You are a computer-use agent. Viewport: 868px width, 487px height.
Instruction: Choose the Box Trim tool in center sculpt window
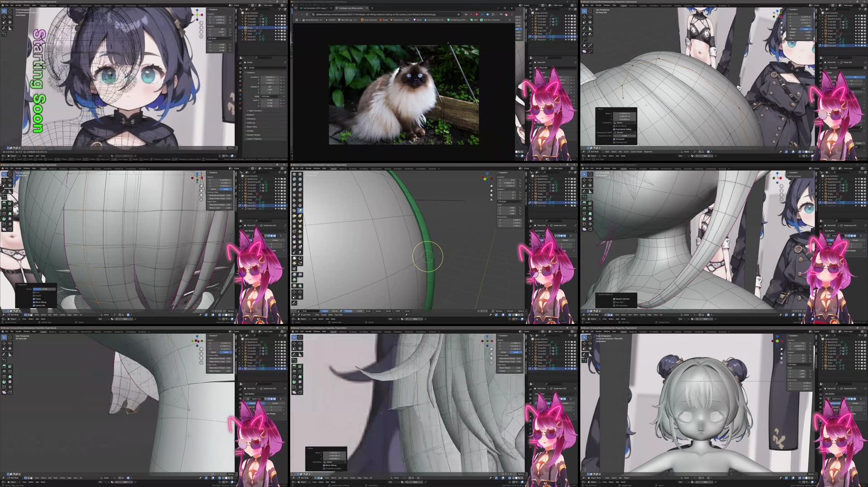300,263
